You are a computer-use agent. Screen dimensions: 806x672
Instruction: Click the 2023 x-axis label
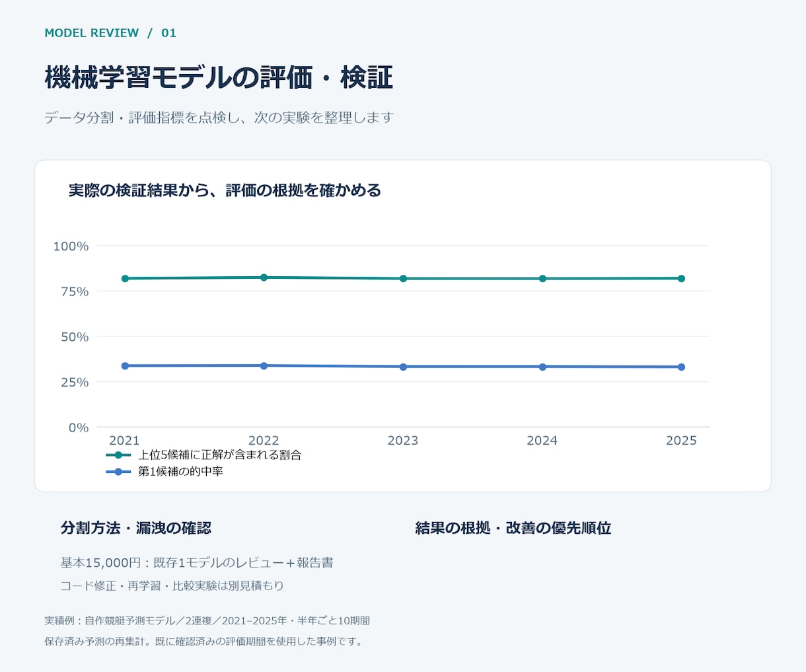point(403,441)
